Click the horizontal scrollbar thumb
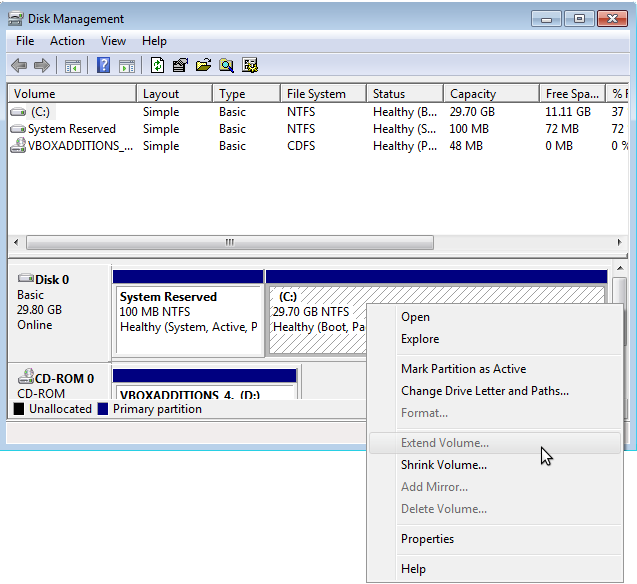The width and height of the screenshot is (637, 584). pyautogui.click(x=230, y=242)
